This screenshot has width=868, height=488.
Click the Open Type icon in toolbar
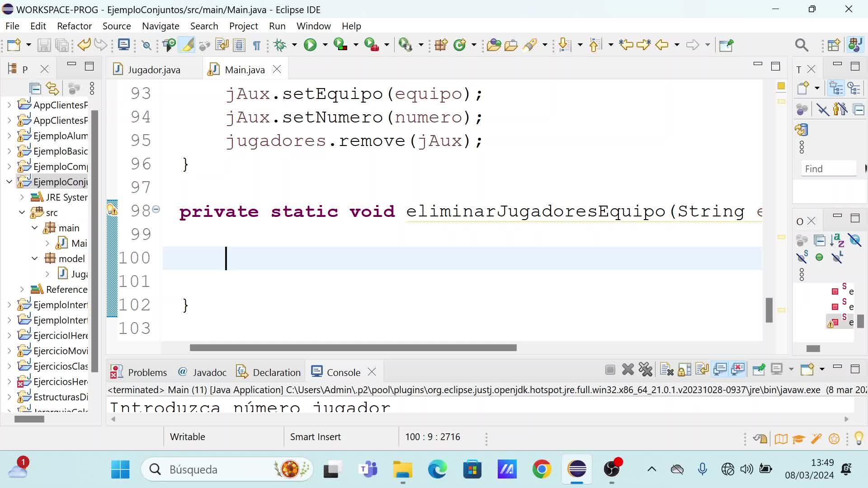click(x=494, y=45)
